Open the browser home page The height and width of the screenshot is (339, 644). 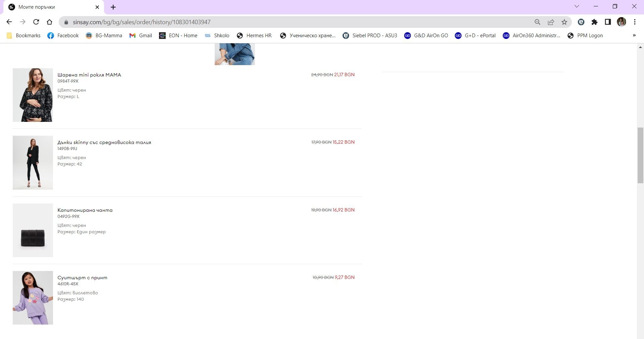[x=49, y=22]
